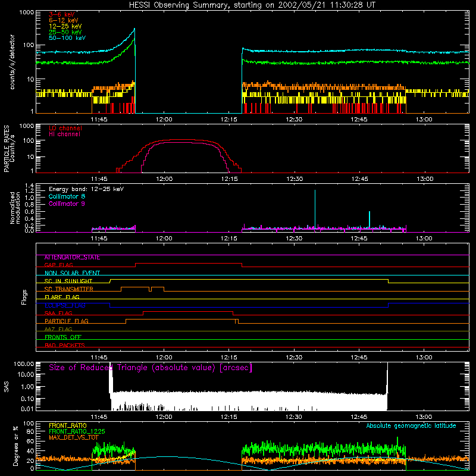Click the 'Absolute geomagnetic latitude' label
This screenshot has width=476, height=476.
411,426
